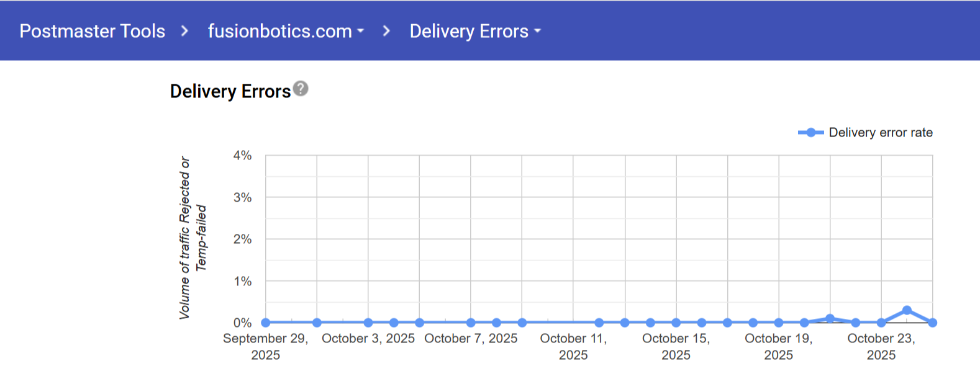Click the October 7, 2025 data point
This screenshot has width=980, height=384.
click(471, 323)
